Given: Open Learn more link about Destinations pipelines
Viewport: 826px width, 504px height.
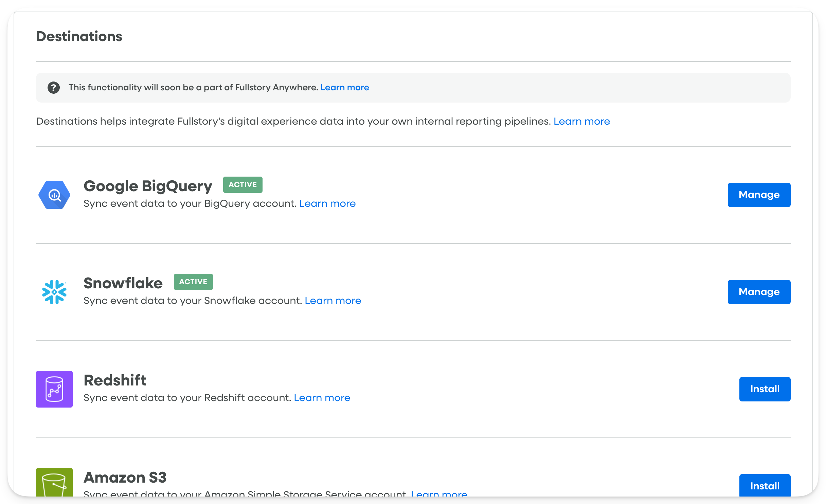Looking at the screenshot, I should [x=582, y=121].
